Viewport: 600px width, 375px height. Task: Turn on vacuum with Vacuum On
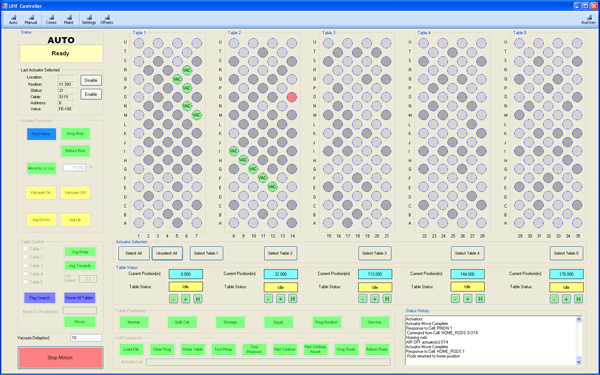click(x=41, y=192)
